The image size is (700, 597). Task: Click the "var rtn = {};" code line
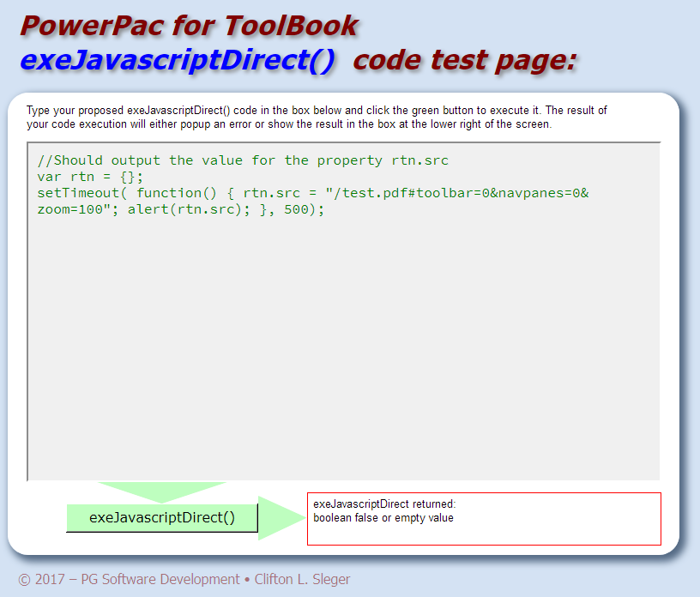coord(90,177)
